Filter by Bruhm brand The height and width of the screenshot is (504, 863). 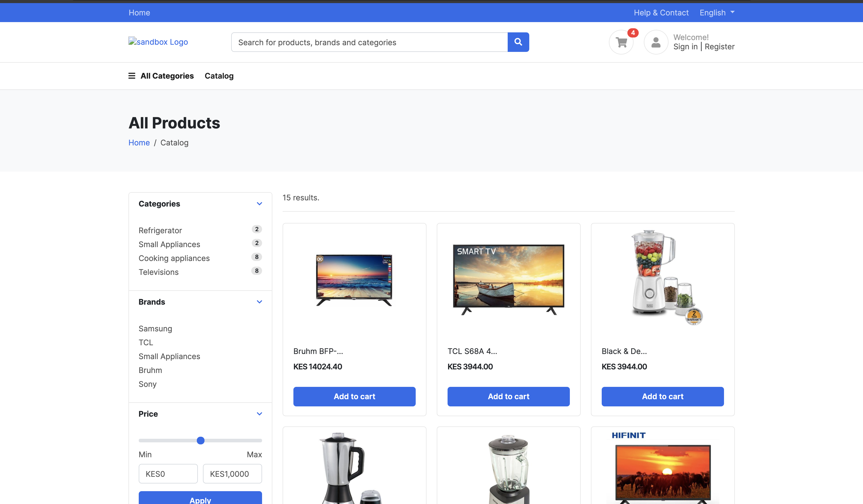150,370
